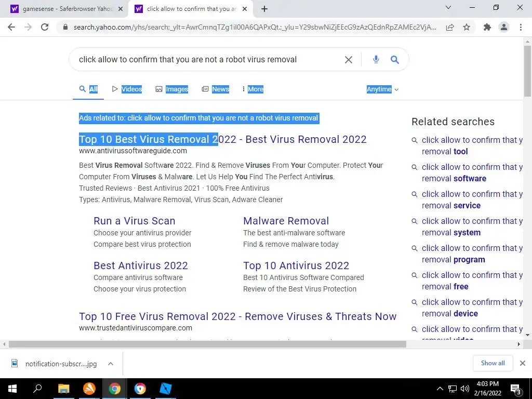Screen dimensions: 532x399
Task: Click the browser forward arrow
Action: pos(28,27)
